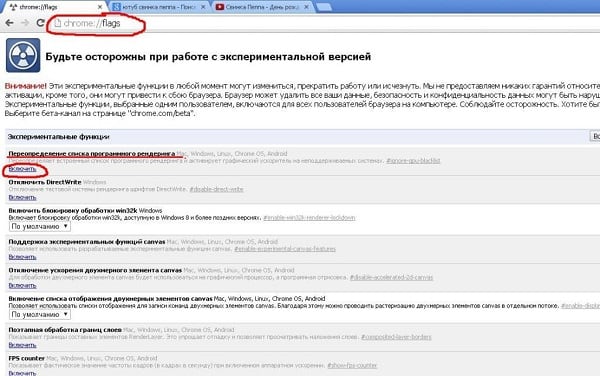Screen dimensions: 600x376
Task: Click the search favicon on the second tab
Action: coord(117,7)
